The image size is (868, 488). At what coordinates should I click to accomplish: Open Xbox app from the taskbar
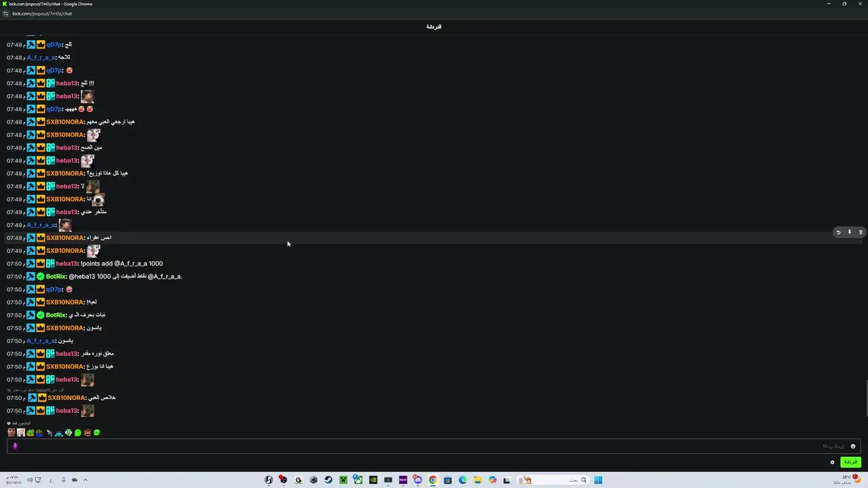(358, 480)
